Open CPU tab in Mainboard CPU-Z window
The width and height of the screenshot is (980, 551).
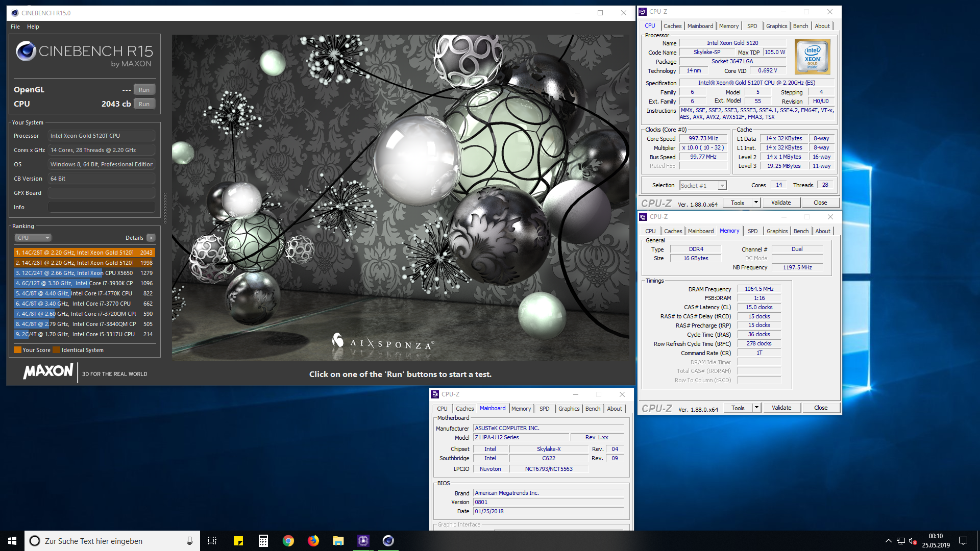(442, 409)
